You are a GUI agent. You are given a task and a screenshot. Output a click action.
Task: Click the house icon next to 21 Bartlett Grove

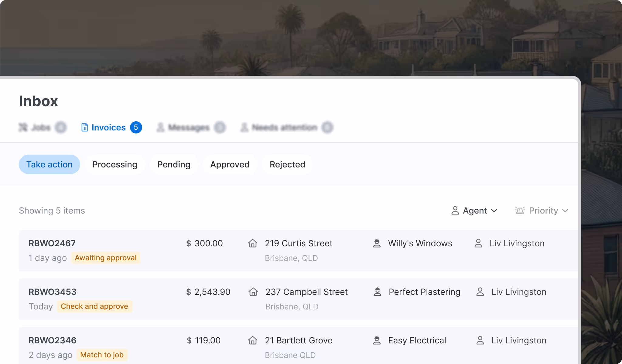(253, 340)
